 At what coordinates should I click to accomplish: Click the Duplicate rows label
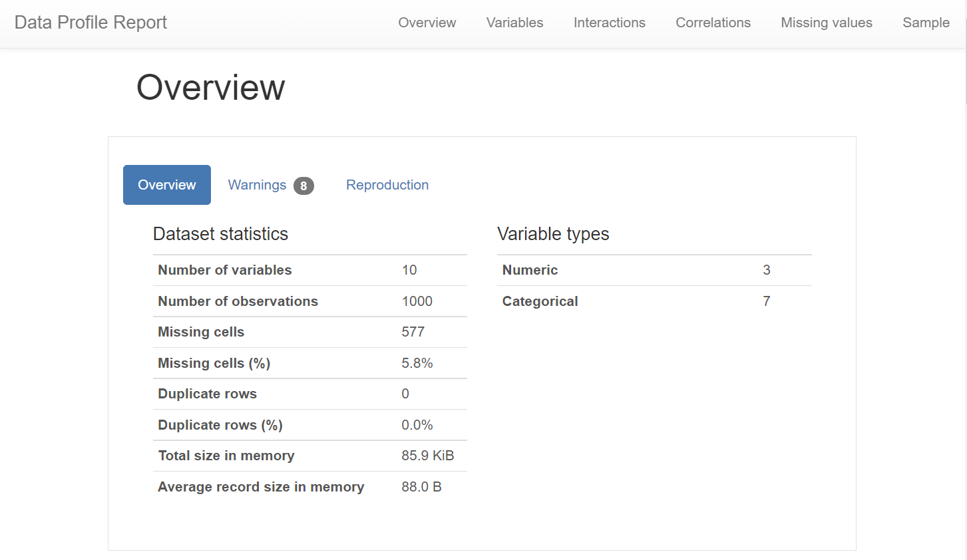pyautogui.click(x=207, y=394)
